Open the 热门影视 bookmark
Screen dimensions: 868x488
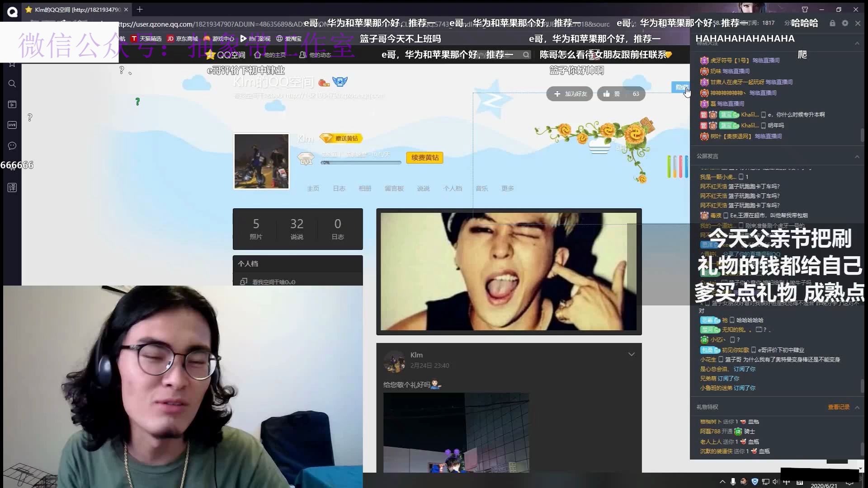(255, 39)
